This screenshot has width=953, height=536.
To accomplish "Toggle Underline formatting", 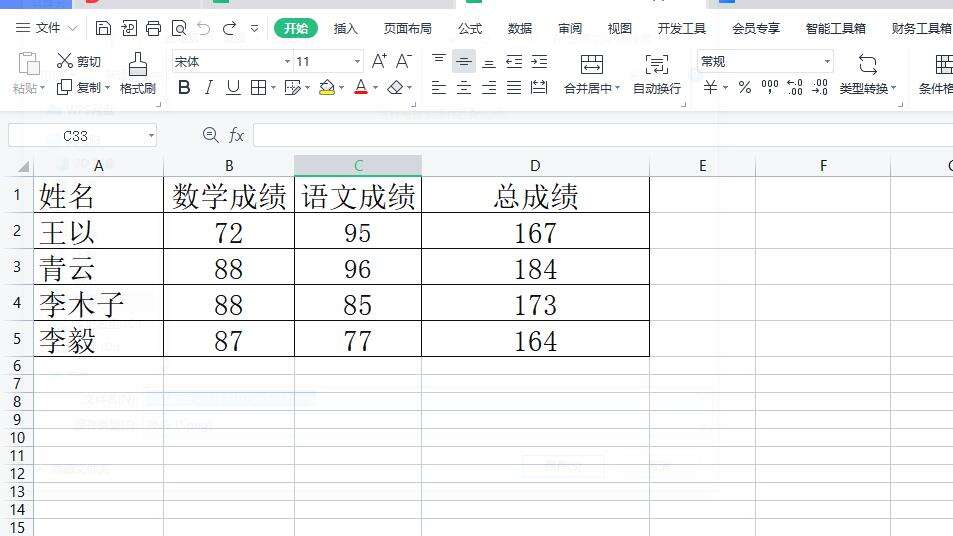I will 233,88.
